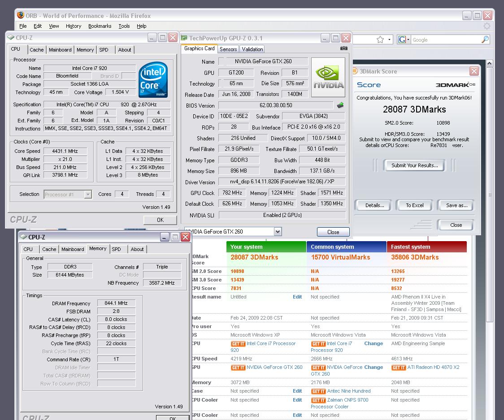Click inside the Google search field

(x=446, y=40)
